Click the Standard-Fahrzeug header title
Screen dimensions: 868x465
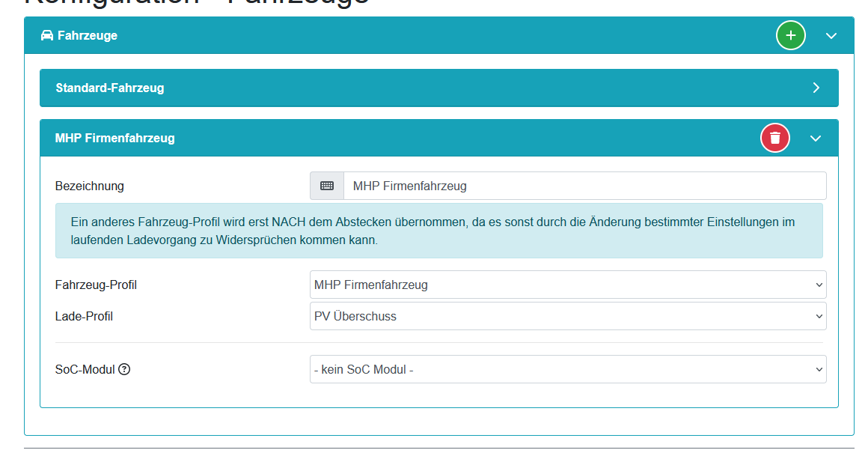[109, 88]
